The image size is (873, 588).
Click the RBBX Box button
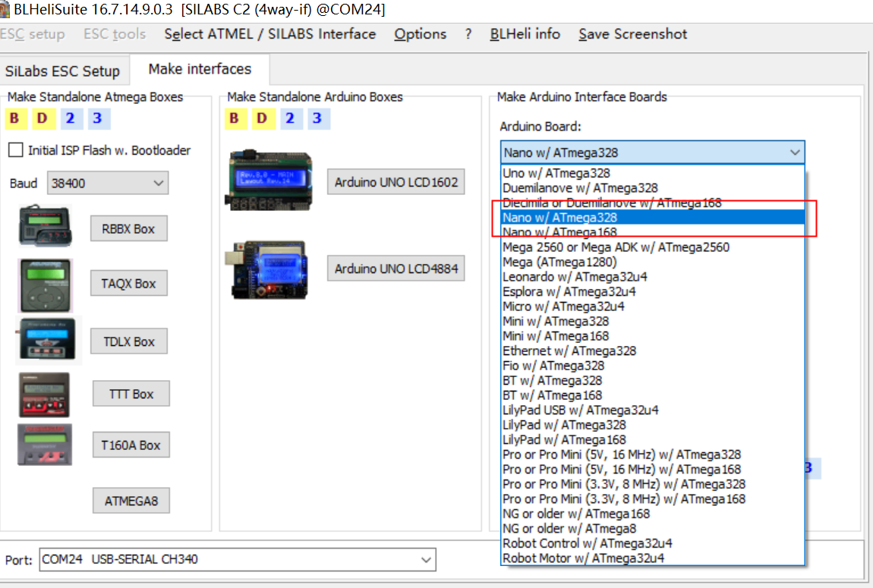tap(128, 228)
